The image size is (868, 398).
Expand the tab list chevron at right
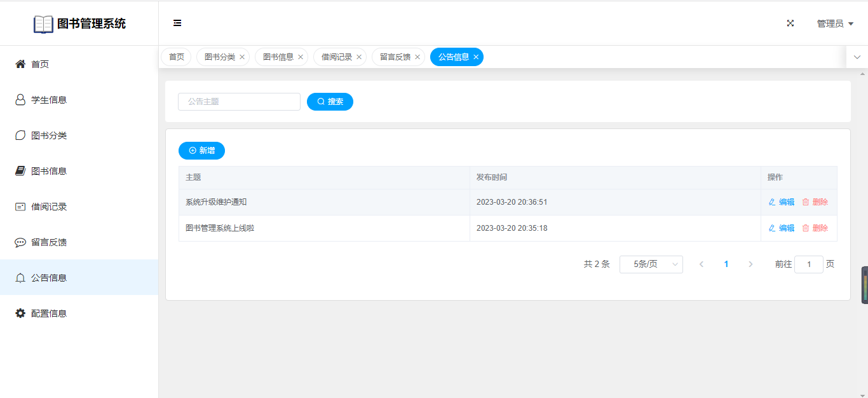(x=857, y=57)
